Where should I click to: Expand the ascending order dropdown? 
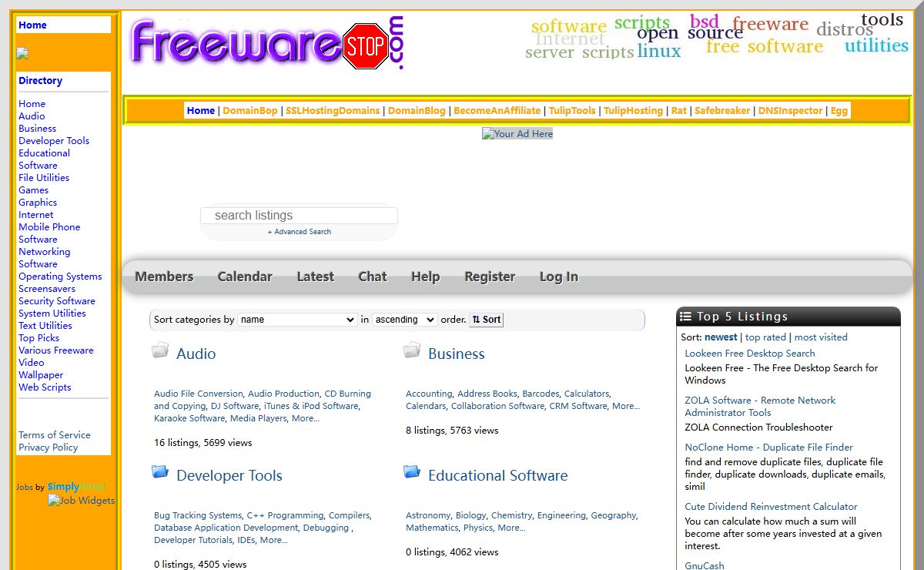point(405,319)
